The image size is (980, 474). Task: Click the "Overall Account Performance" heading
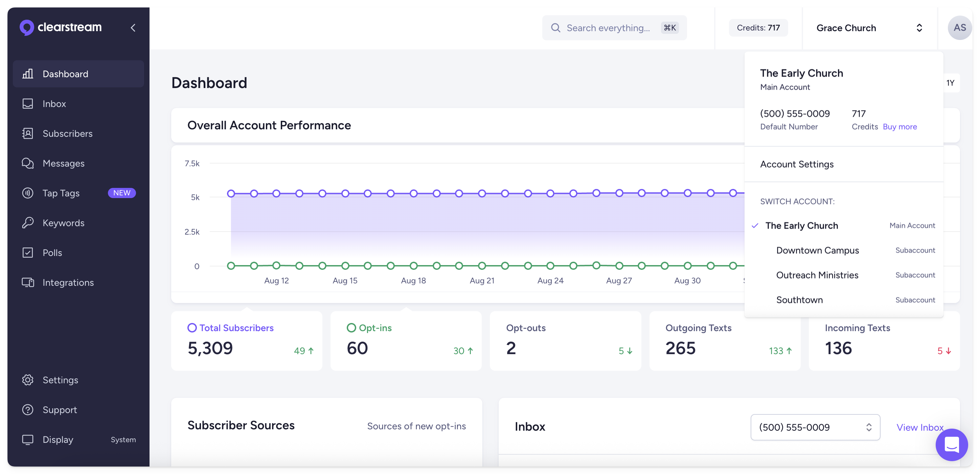(x=269, y=125)
